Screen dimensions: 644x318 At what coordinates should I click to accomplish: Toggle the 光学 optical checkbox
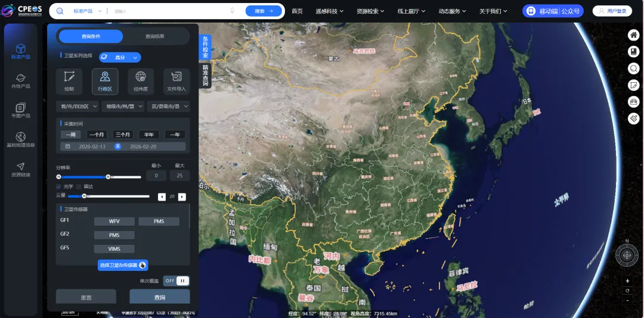58,186
